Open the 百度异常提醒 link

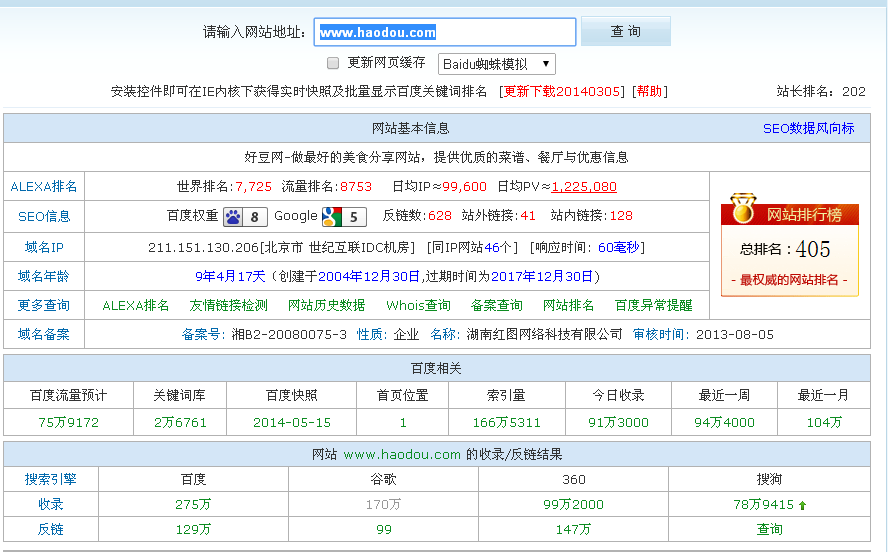tap(653, 305)
